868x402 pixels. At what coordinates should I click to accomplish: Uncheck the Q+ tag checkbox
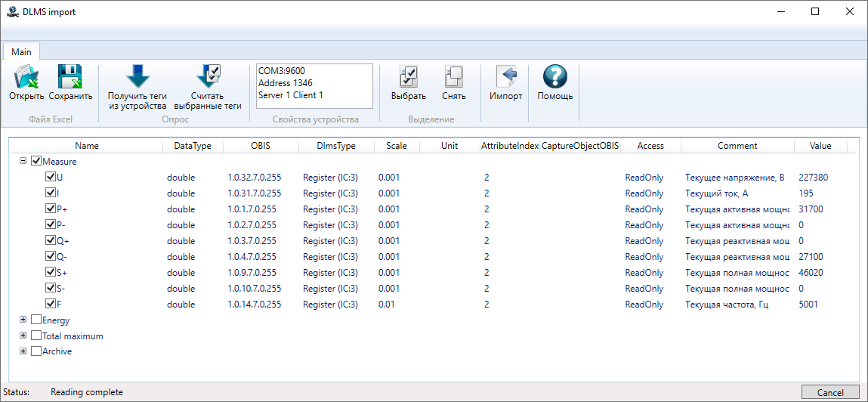[51, 241]
